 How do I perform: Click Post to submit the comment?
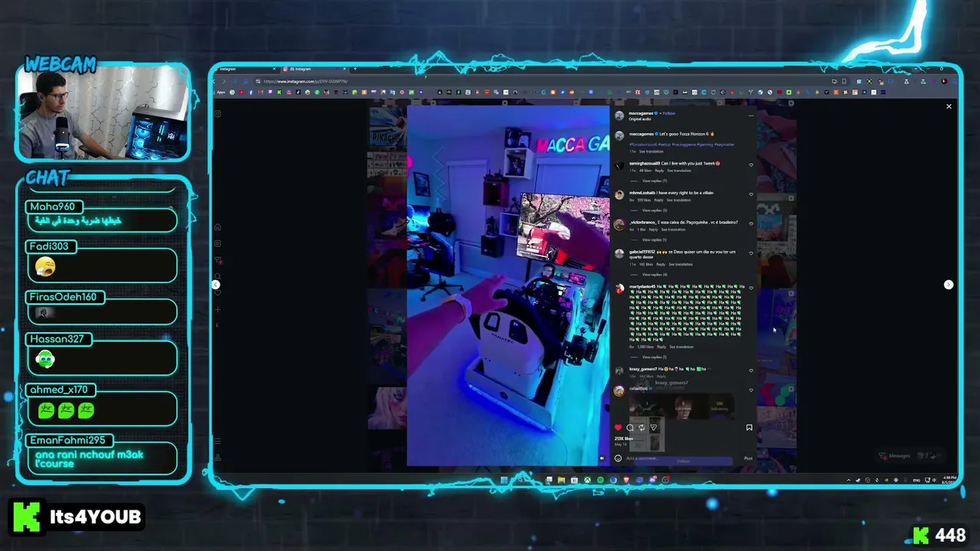[x=748, y=458]
